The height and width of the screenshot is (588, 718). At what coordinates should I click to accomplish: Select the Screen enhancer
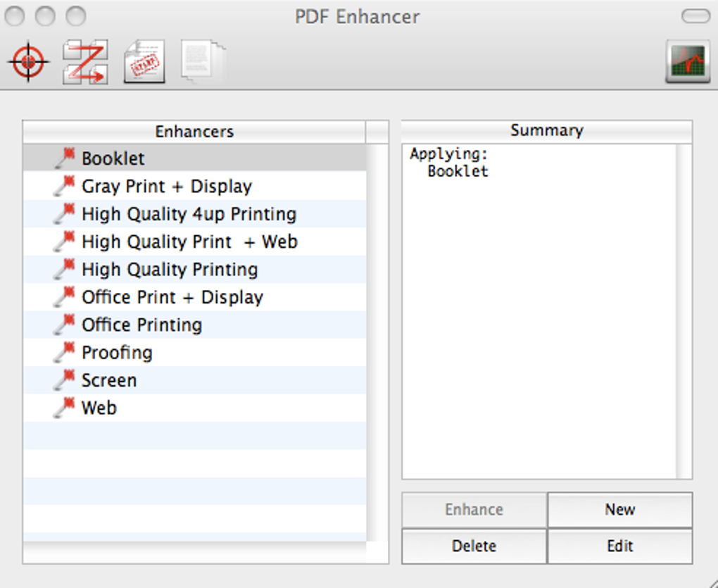coord(194,380)
